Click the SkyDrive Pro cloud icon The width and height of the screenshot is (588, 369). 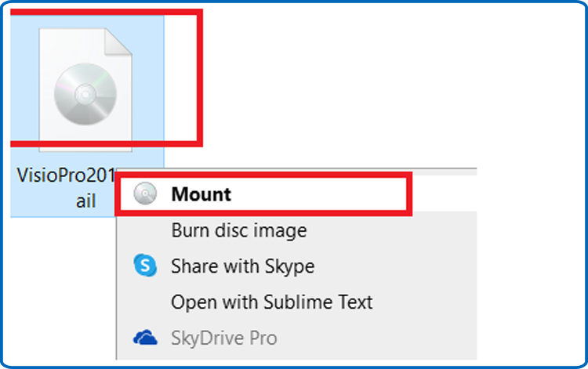(x=145, y=338)
